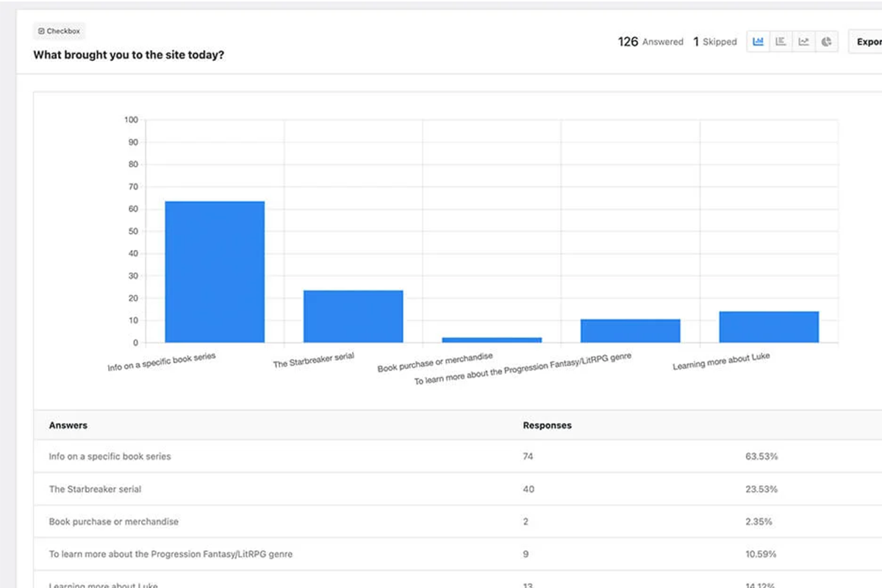
Task: Switch to horizontal bar chart view
Action: tap(781, 42)
